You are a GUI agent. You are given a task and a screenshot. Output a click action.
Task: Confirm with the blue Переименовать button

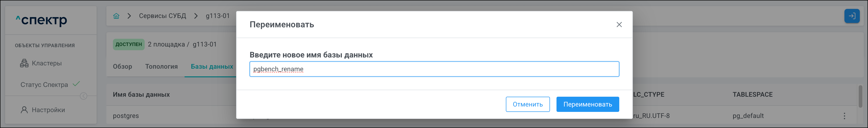point(587,104)
